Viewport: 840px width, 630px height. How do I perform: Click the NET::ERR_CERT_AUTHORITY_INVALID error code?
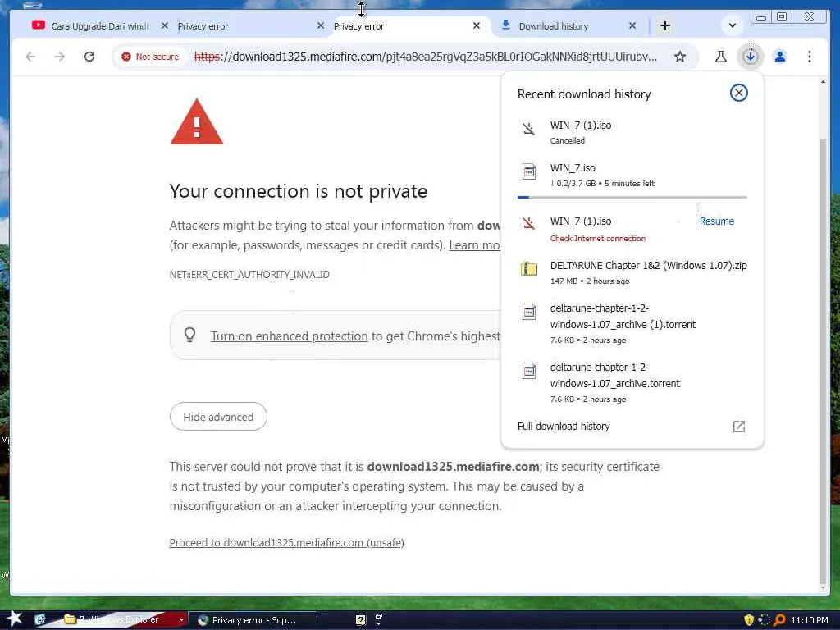tap(249, 274)
